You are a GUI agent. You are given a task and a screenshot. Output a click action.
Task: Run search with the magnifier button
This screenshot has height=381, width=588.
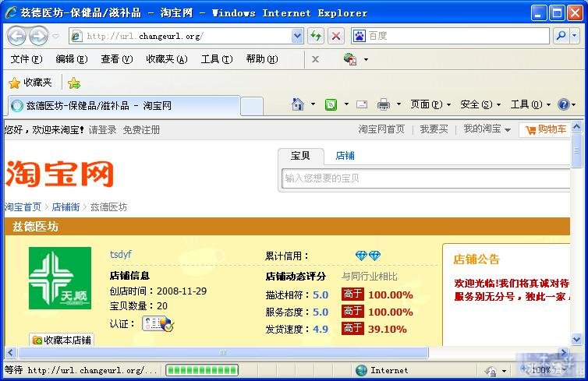[x=561, y=36]
